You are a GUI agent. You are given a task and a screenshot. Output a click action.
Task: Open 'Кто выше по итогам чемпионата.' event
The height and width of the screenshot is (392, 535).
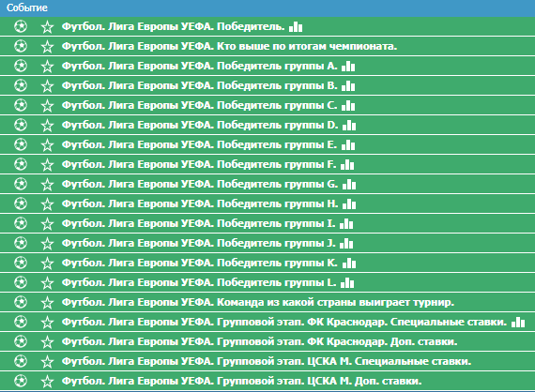[x=229, y=46]
